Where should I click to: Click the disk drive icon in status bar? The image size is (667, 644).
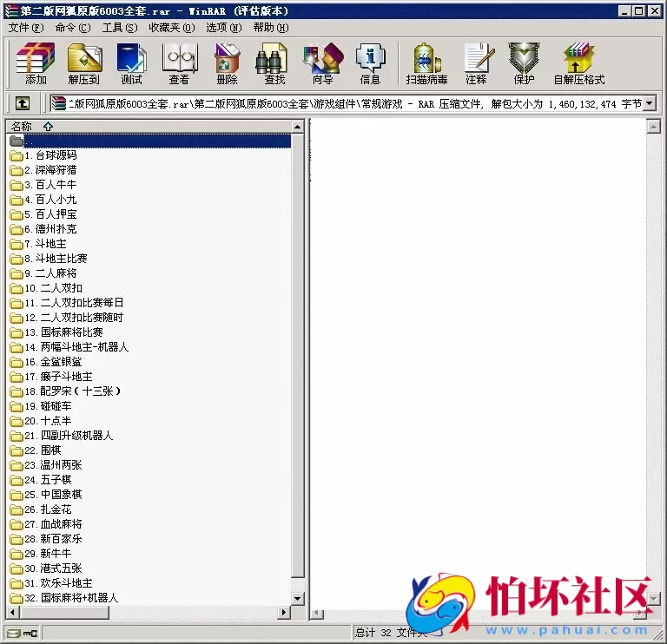(x=14, y=634)
